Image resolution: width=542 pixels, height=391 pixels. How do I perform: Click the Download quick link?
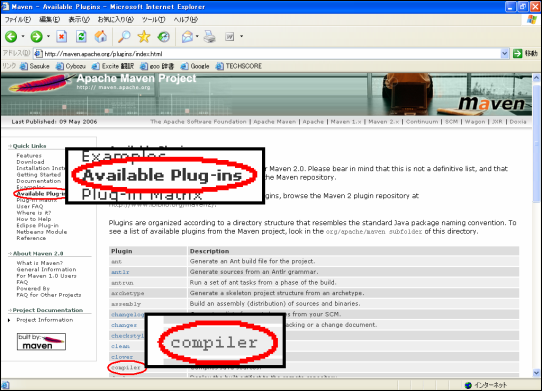pyautogui.click(x=30, y=162)
